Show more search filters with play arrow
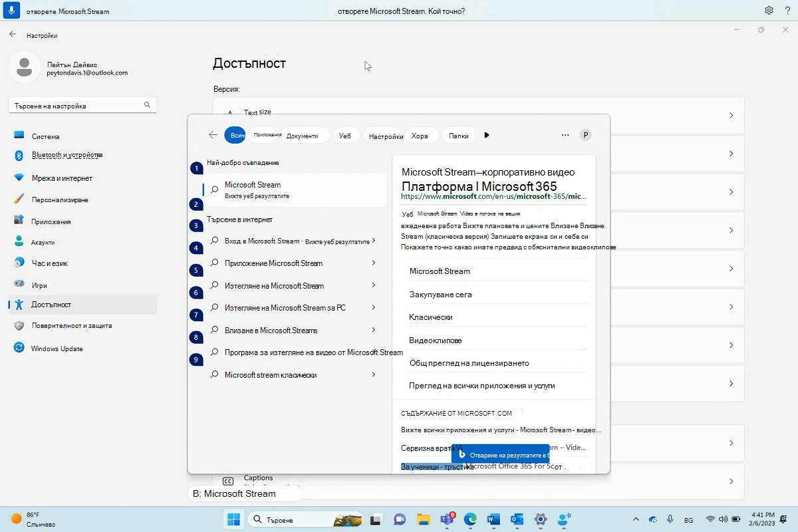The height and width of the screenshot is (532, 798). point(487,135)
